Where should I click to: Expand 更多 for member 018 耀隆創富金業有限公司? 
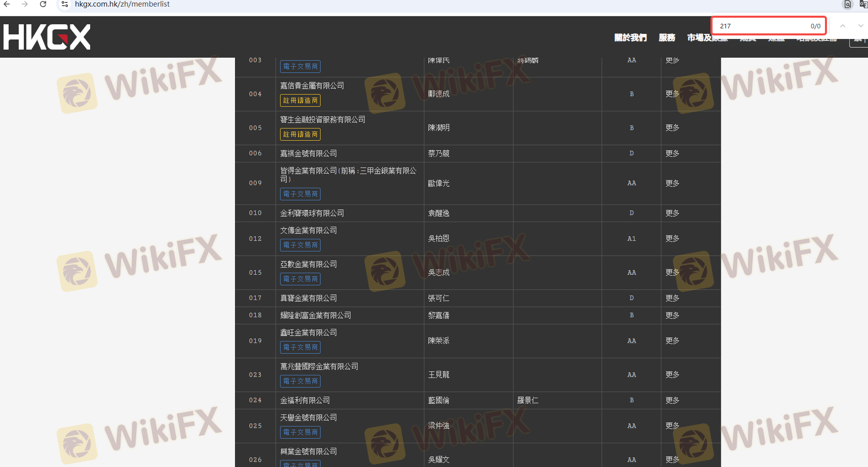coord(672,315)
